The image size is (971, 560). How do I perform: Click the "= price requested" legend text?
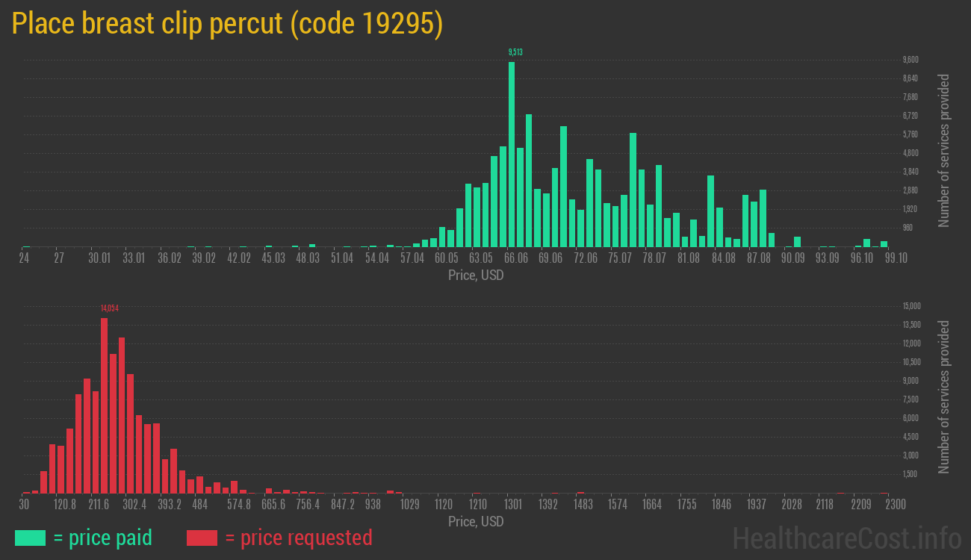click(x=298, y=538)
